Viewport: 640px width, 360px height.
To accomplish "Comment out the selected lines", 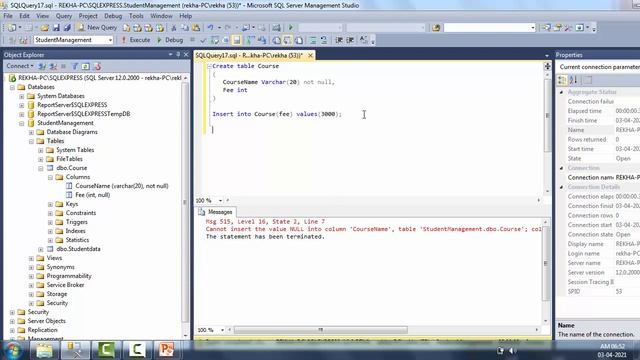I will (312, 40).
